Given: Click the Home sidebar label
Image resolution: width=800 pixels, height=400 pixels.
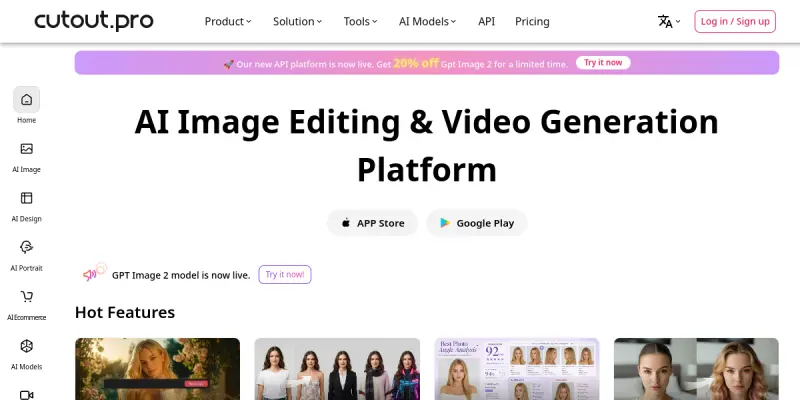Looking at the screenshot, I should point(27,120).
